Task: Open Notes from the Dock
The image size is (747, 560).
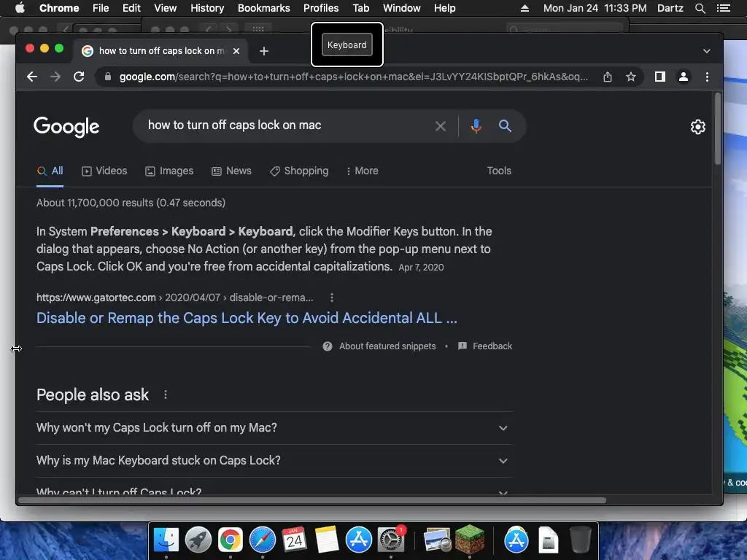Action: click(x=327, y=540)
